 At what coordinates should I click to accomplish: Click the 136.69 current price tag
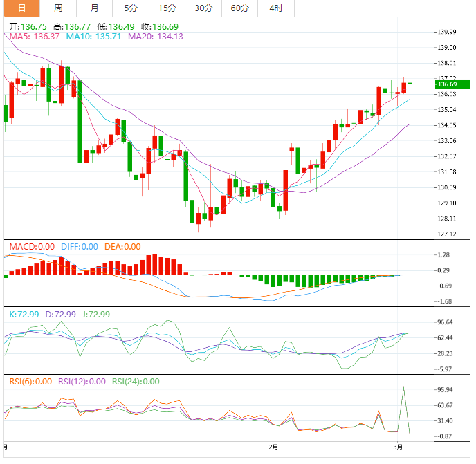[x=446, y=84]
